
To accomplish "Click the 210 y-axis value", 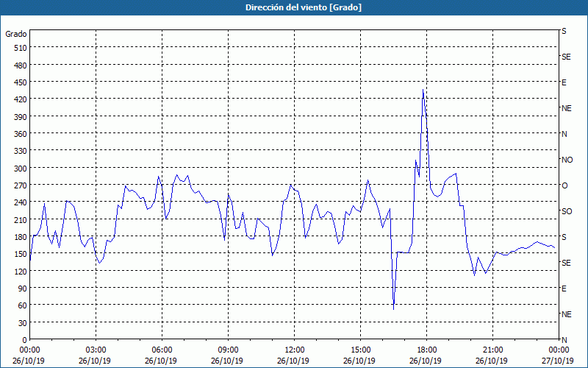I will 21,220.
